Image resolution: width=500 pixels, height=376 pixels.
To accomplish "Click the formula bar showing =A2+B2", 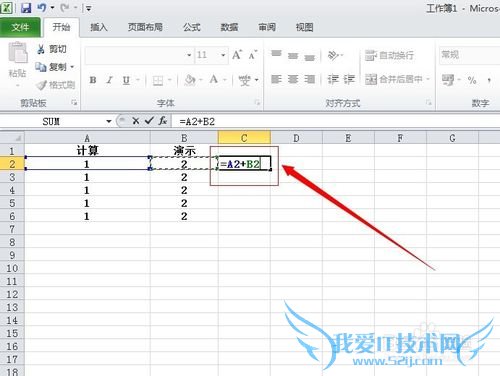I will [x=336, y=121].
